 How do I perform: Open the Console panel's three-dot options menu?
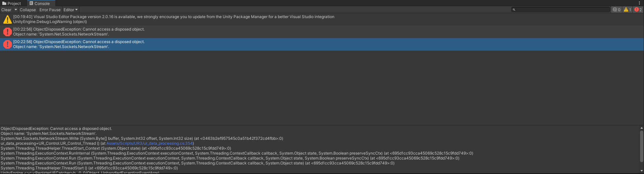coord(639,3)
